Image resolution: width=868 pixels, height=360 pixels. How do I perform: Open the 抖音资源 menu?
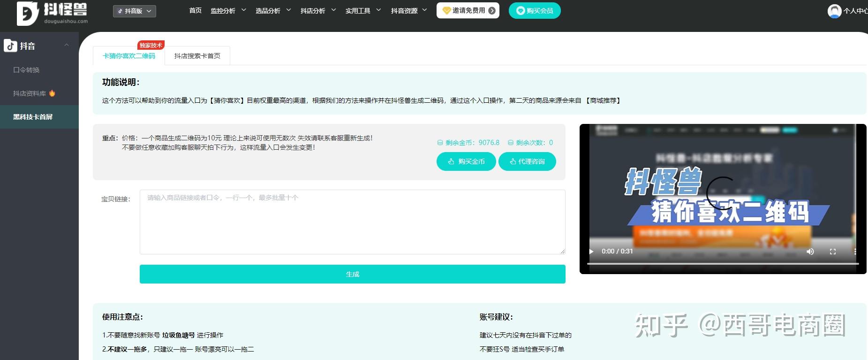[404, 10]
